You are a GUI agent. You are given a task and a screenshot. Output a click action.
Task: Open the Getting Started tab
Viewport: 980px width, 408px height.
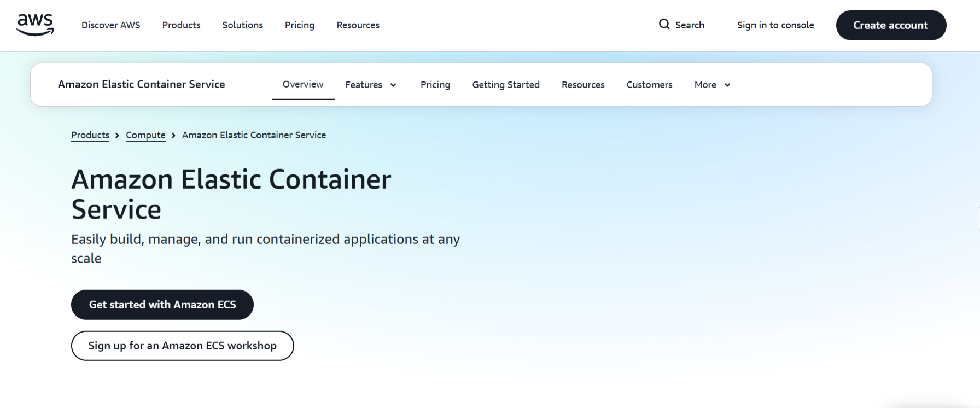coord(506,85)
